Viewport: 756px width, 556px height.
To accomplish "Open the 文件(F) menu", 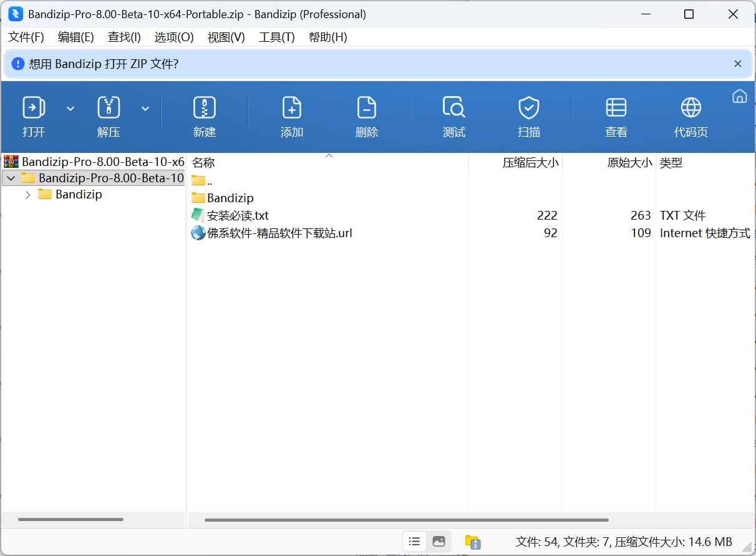I will (26, 37).
